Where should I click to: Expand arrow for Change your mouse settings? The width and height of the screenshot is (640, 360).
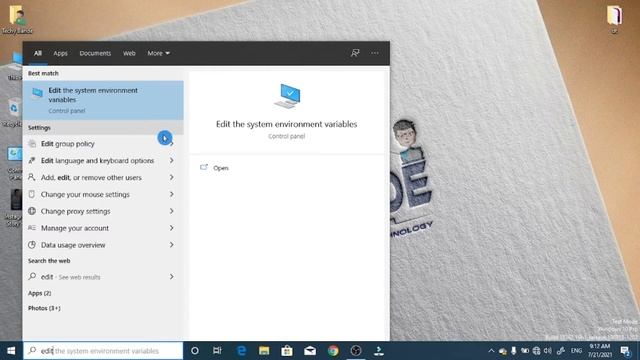pyautogui.click(x=172, y=194)
